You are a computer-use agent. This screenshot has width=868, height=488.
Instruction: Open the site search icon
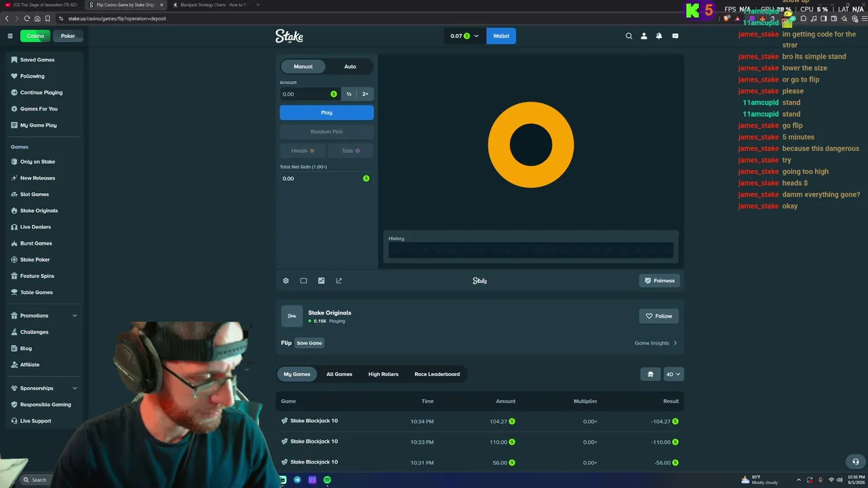(x=629, y=36)
